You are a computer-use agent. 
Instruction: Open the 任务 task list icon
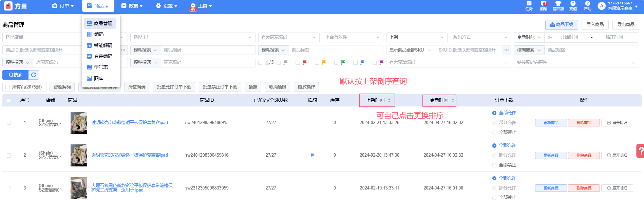pos(529,6)
